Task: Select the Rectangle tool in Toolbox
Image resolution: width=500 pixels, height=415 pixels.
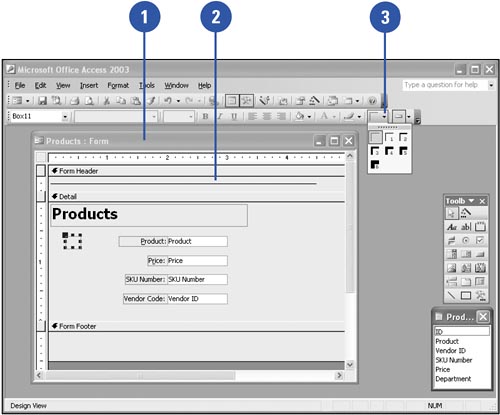Action: [x=466, y=295]
